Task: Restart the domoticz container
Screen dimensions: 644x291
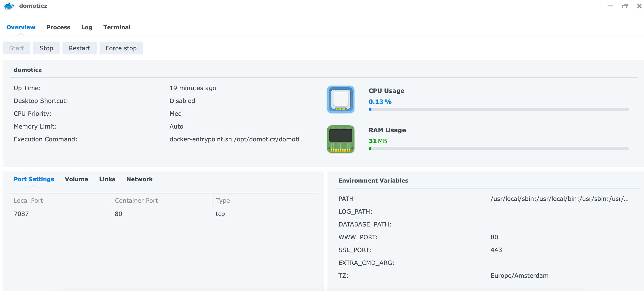Action: (80, 48)
